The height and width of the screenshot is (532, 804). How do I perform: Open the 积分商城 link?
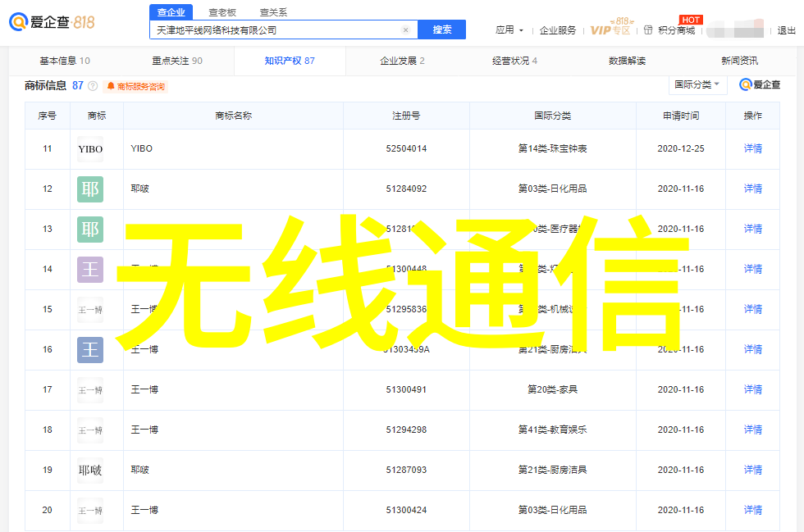[676, 30]
